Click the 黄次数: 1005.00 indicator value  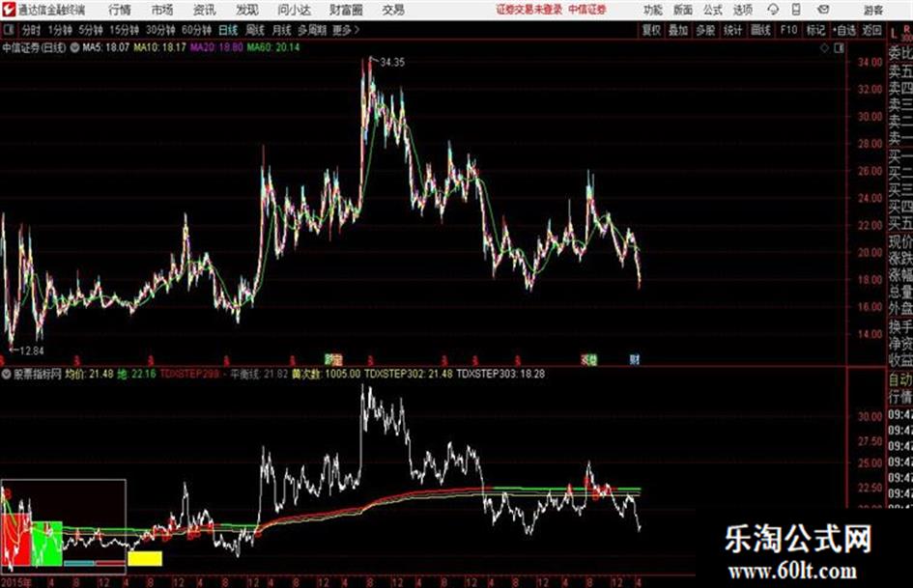(327, 374)
